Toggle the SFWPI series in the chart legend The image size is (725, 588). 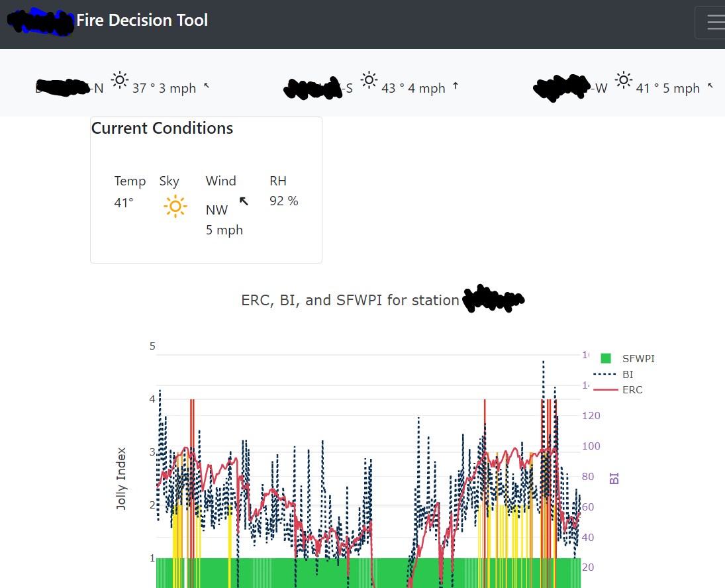pos(638,358)
